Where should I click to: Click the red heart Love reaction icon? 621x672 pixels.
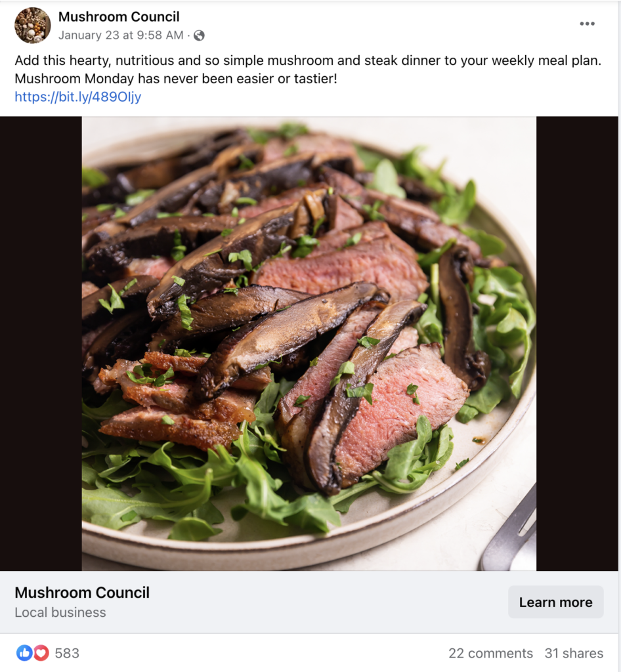pyautogui.click(x=41, y=653)
